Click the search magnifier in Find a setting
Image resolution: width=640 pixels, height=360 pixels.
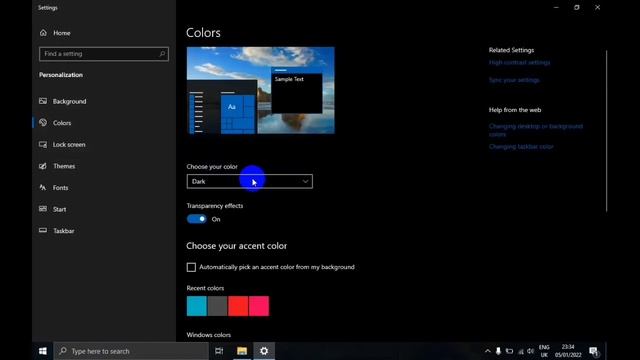click(x=162, y=54)
